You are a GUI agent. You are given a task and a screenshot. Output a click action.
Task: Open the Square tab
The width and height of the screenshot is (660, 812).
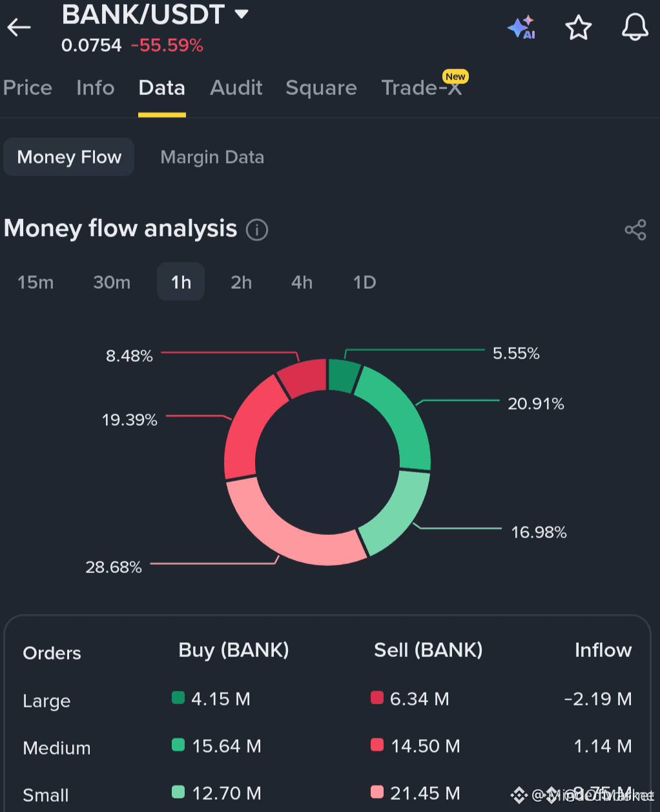321,88
